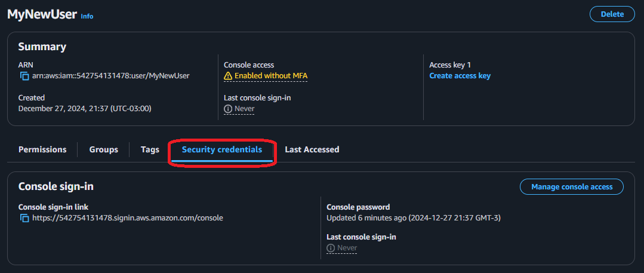
Task: Click the info icon in Console sign-in section
Action: click(x=331, y=248)
